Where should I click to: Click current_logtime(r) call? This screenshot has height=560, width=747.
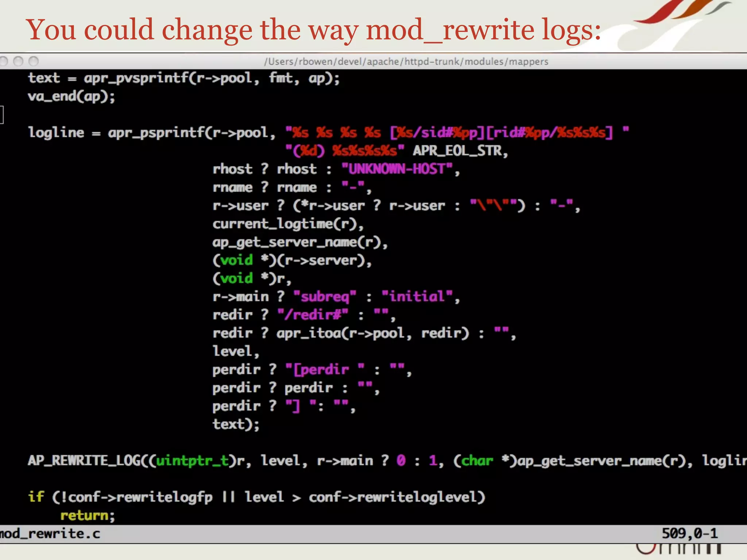pyautogui.click(x=288, y=224)
